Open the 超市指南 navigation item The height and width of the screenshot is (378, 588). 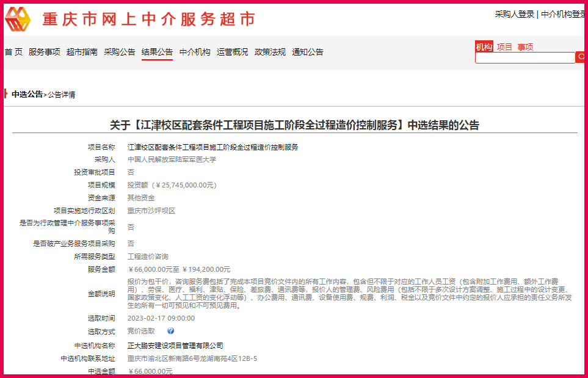coord(82,52)
